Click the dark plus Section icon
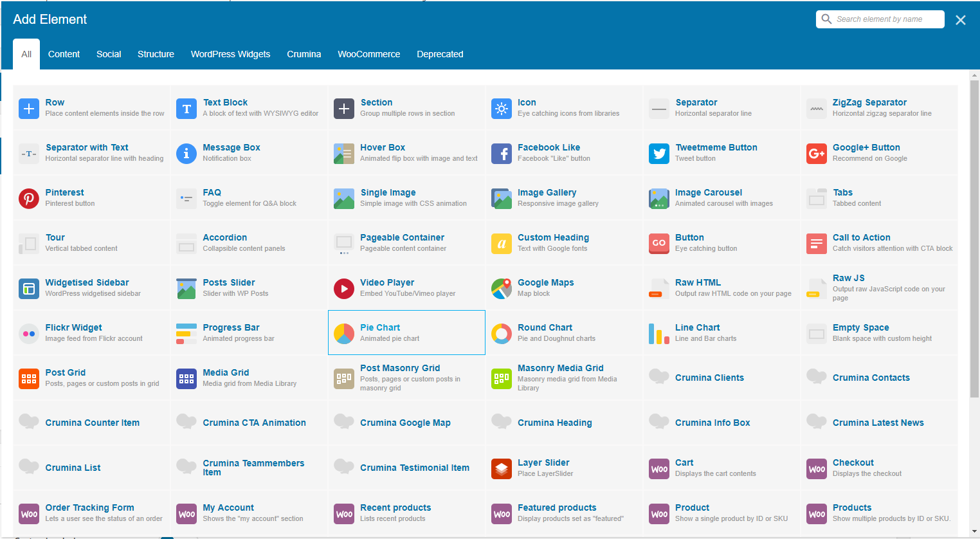 click(344, 109)
